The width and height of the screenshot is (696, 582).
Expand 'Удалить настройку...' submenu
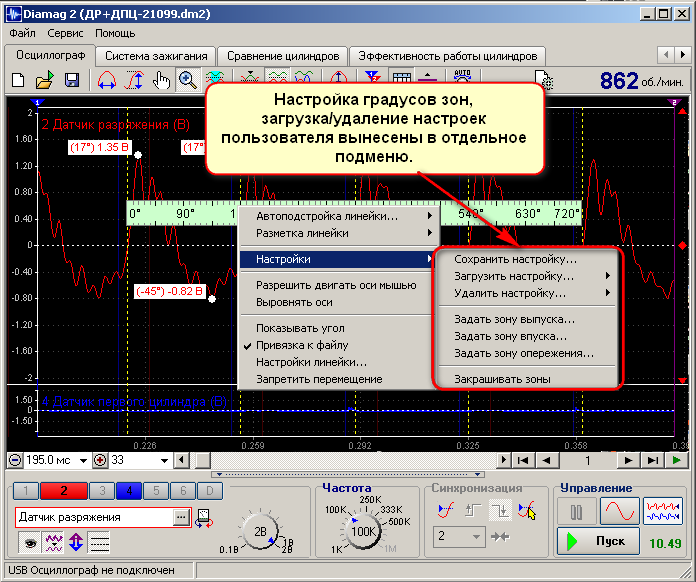point(527,293)
